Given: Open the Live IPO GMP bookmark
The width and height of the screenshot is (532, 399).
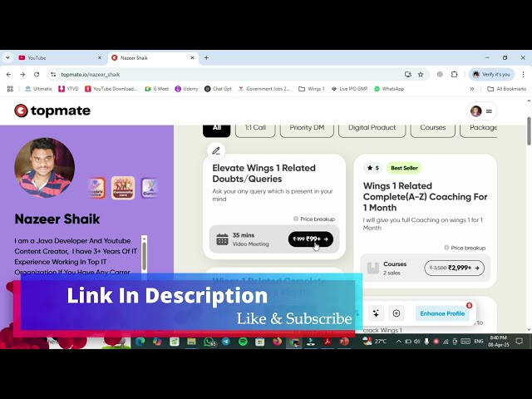Looking at the screenshot, I should point(349,89).
